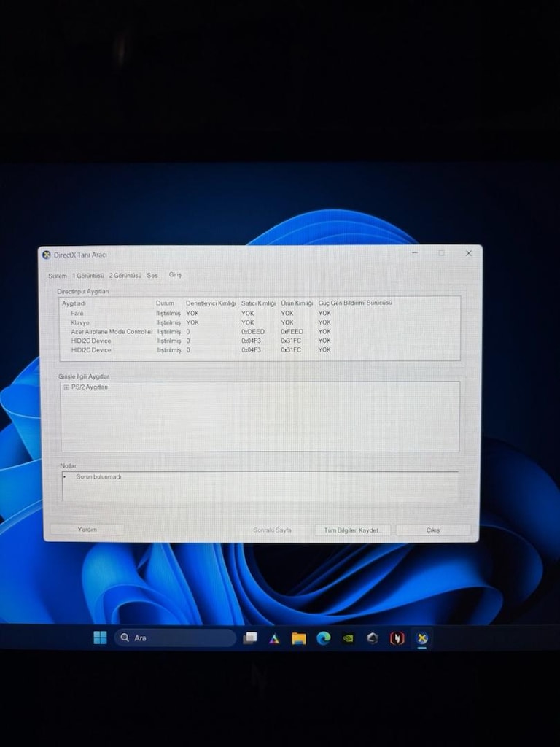Switch to the 2 Görüntüsü tab
This screenshot has width=560, height=747.
point(125,276)
